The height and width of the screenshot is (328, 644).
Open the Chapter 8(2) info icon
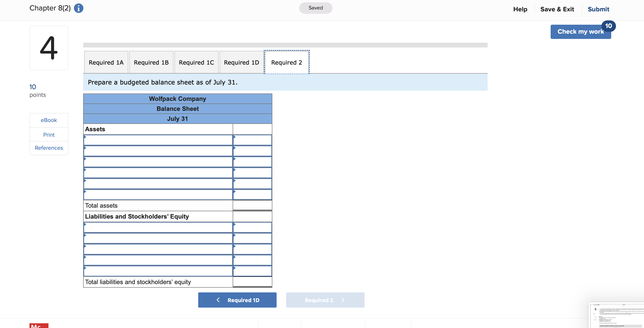[x=78, y=8]
